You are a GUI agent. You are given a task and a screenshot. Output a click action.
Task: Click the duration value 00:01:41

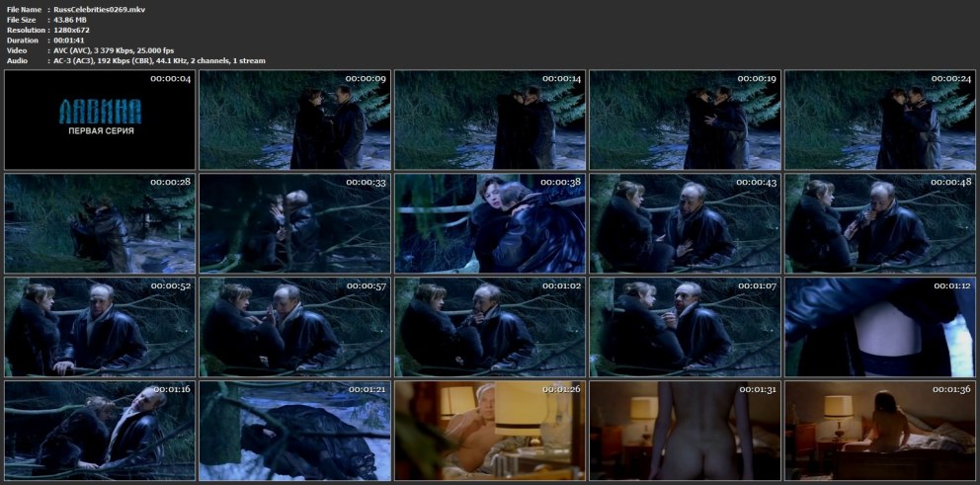(x=69, y=40)
